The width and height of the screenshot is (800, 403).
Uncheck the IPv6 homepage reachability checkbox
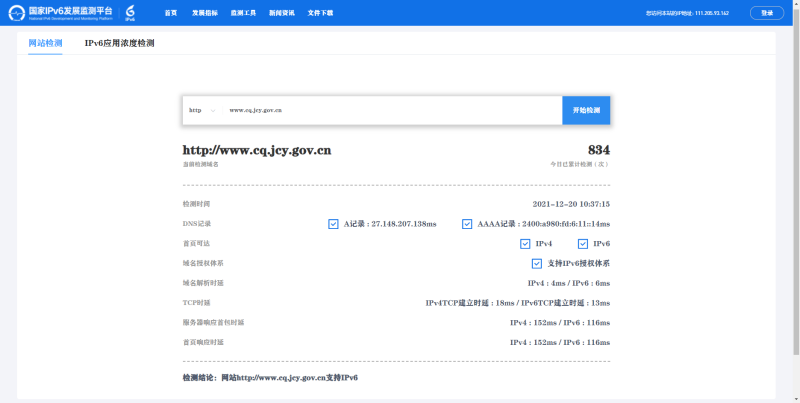click(x=583, y=244)
